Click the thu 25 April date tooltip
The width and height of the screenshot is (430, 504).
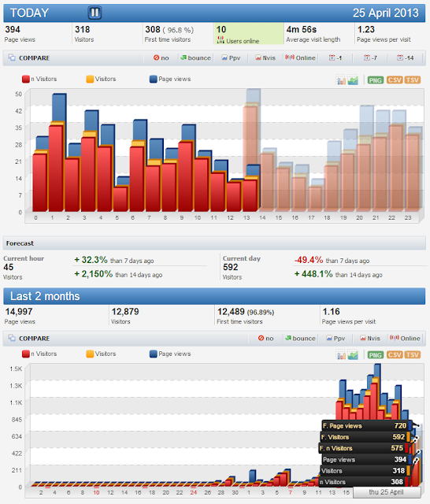pos(387,492)
